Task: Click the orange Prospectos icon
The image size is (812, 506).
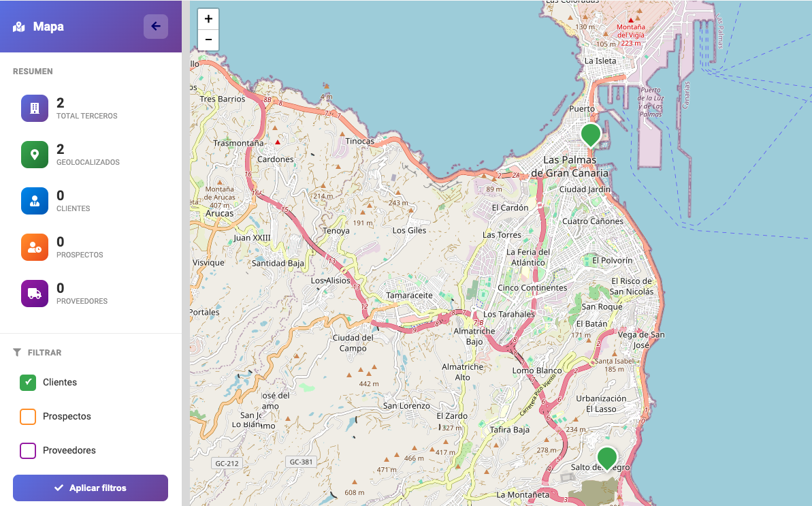Action: (x=35, y=247)
